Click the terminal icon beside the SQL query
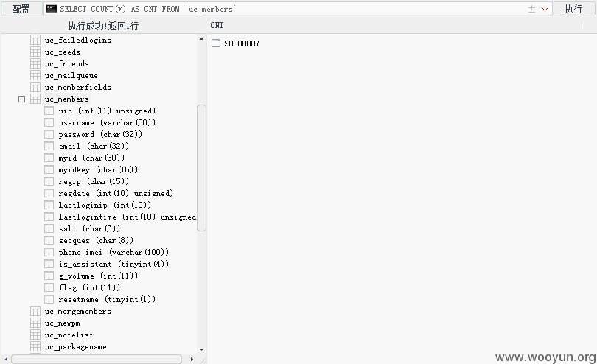 (52, 9)
